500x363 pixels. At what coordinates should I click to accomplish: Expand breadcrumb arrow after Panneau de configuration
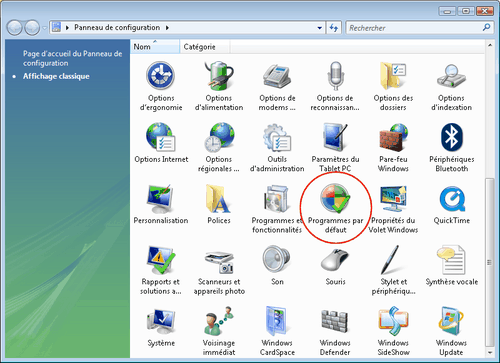point(167,28)
